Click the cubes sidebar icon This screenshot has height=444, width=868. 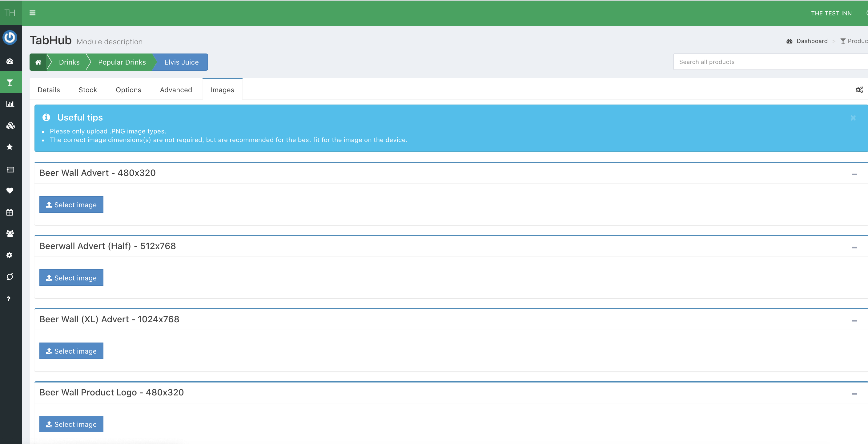pos(10,125)
